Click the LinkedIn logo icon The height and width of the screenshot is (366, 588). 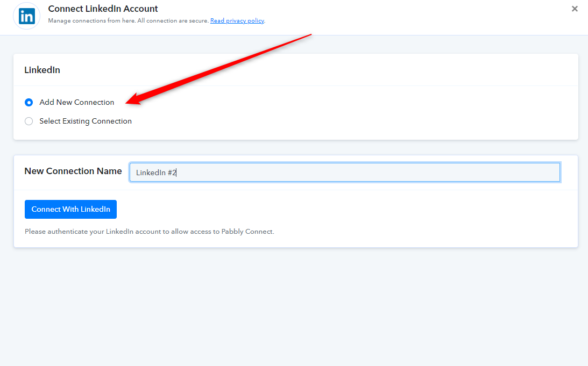pyautogui.click(x=26, y=16)
